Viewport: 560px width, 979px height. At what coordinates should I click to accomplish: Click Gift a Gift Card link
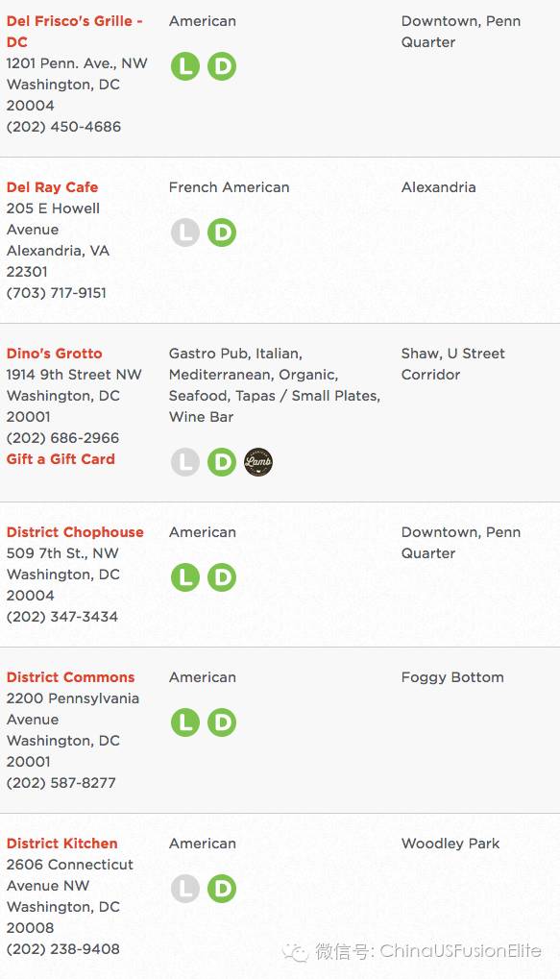(61, 459)
